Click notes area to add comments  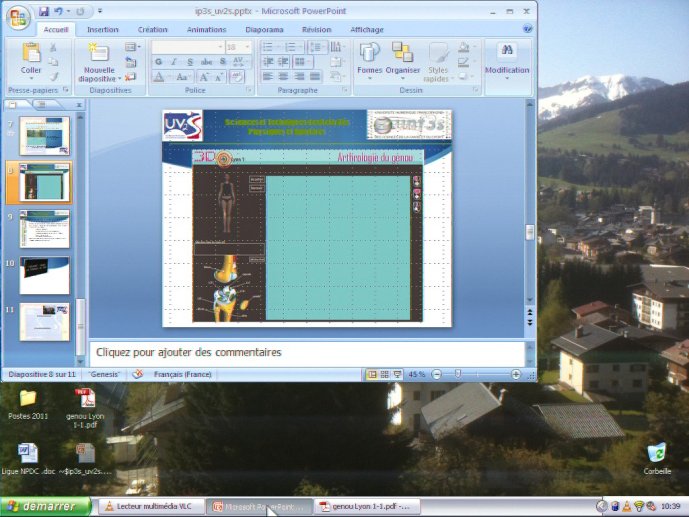pos(307,353)
